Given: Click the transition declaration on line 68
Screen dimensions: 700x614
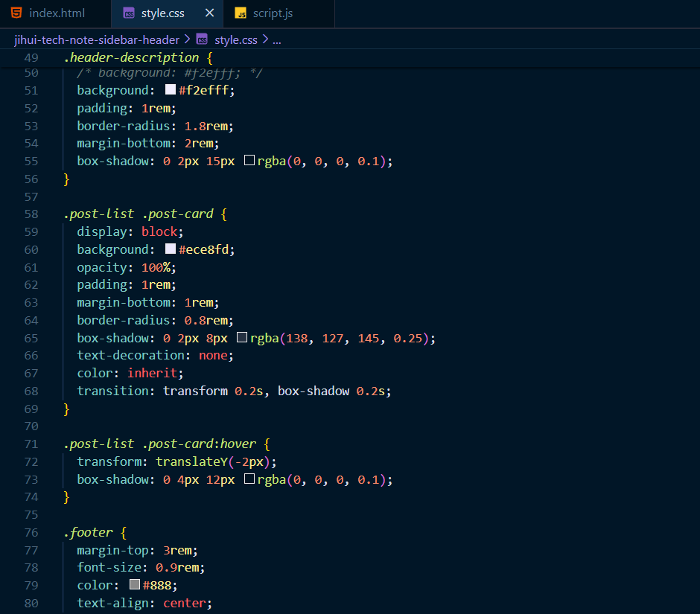Looking at the screenshot, I should click(234, 391).
